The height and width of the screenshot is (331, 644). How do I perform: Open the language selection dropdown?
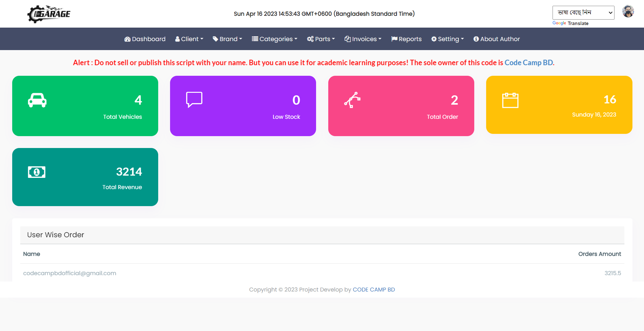pyautogui.click(x=583, y=13)
